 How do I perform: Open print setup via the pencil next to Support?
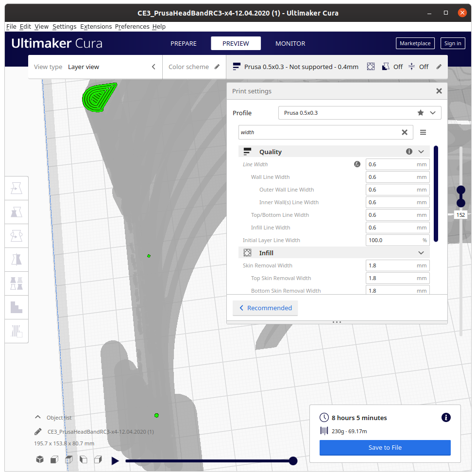pos(439,67)
